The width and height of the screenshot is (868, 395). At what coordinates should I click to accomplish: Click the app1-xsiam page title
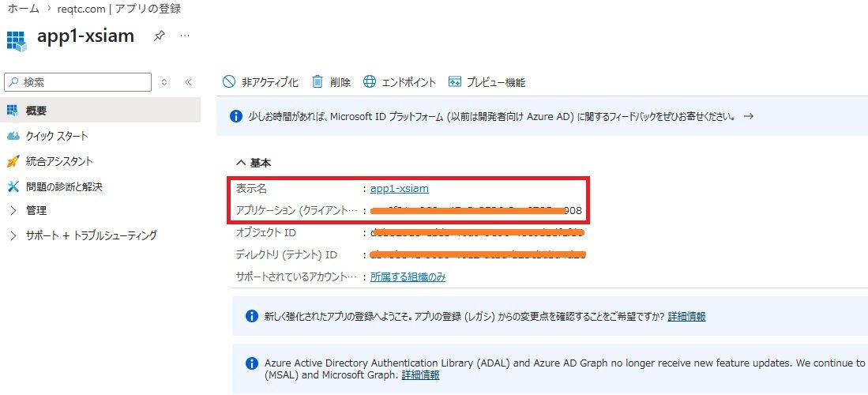pyautogui.click(x=86, y=36)
